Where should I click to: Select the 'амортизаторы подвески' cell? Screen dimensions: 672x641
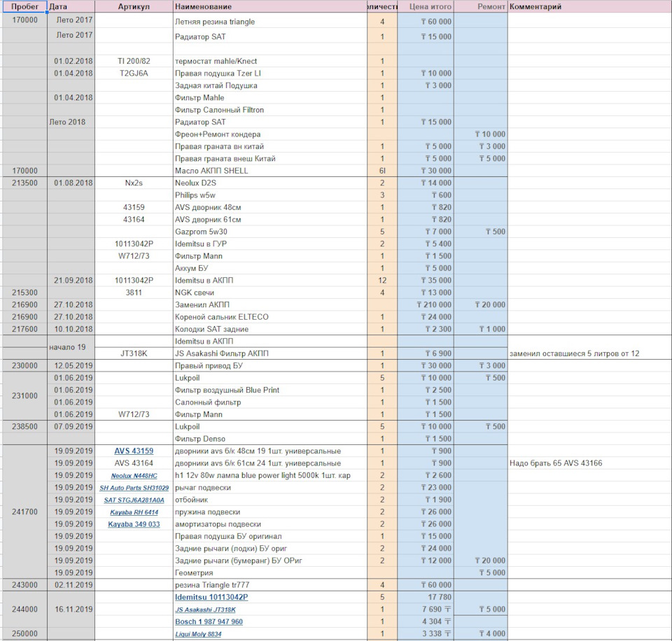point(270,524)
